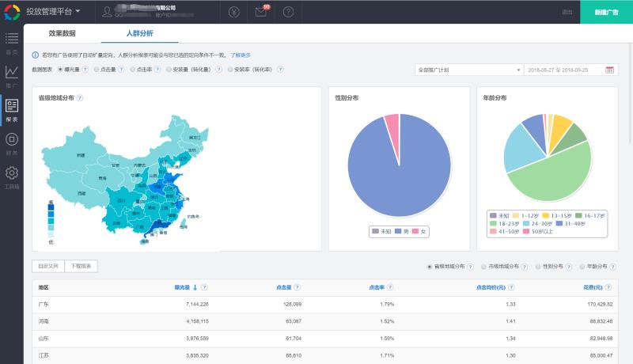This screenshot has height=364, width=633.
Task: Click the 下载报表 button
Action: point(81,267)
